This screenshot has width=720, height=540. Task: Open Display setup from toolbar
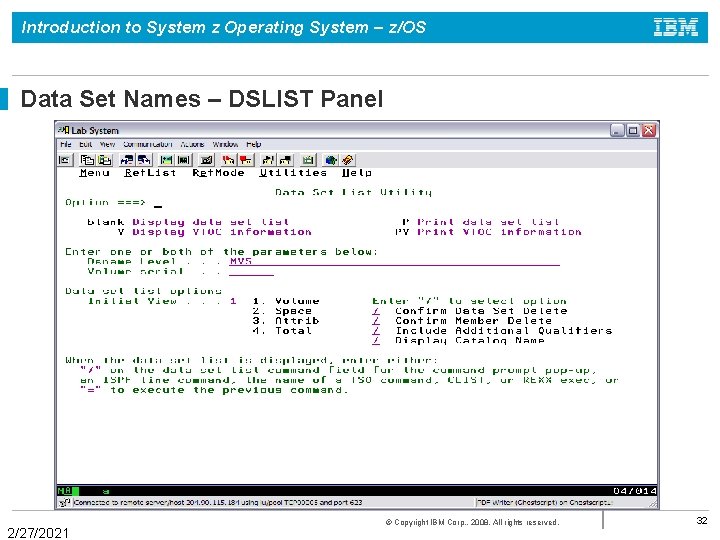coord(166,160)
